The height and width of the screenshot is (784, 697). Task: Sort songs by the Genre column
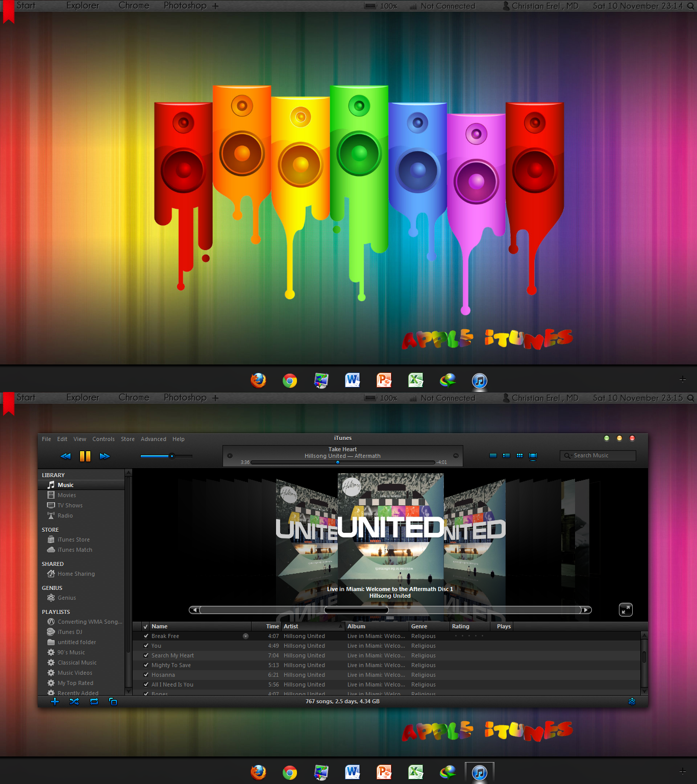(x=429, y=626)
